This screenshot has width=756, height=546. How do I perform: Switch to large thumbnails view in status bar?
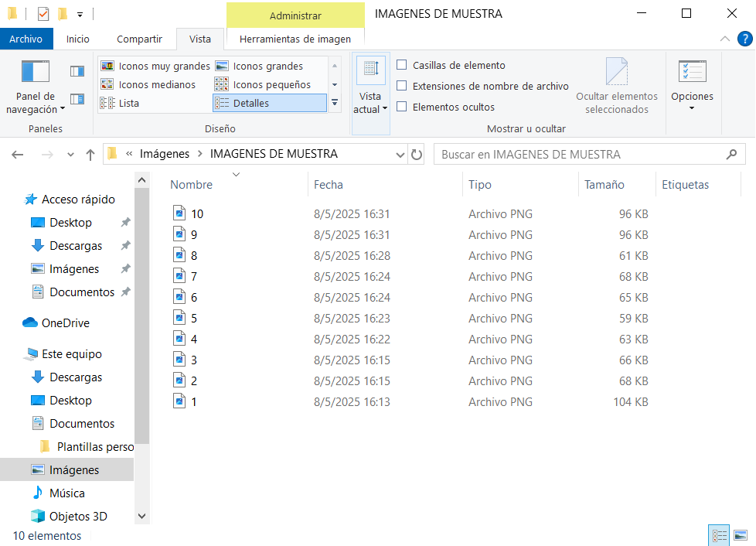741,535
